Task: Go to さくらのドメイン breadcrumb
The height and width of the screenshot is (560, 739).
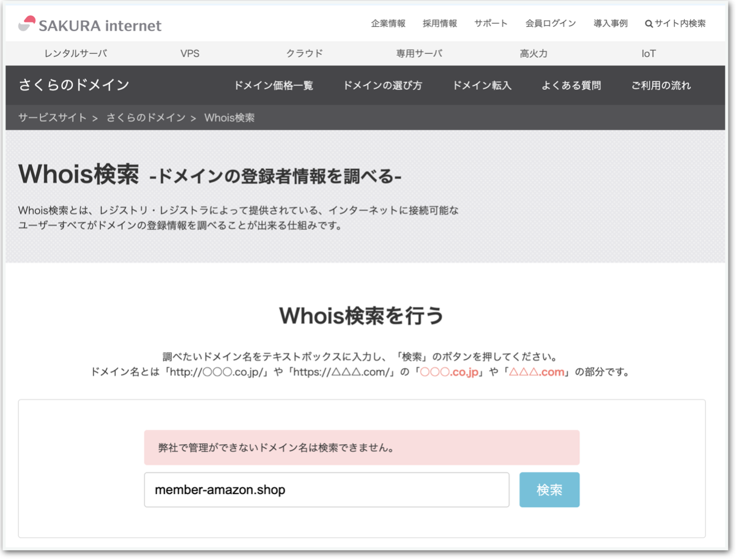Action: (x=146, y=117)
